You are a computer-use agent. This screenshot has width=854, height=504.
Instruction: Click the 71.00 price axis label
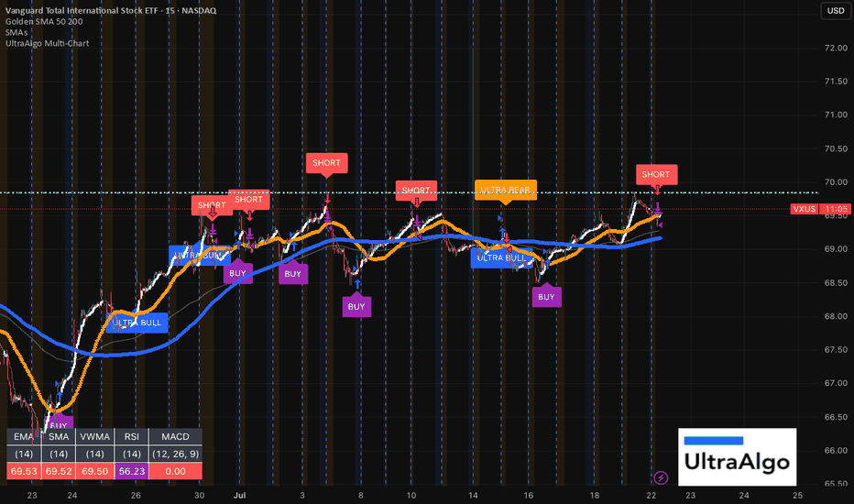tap(836, 115)
